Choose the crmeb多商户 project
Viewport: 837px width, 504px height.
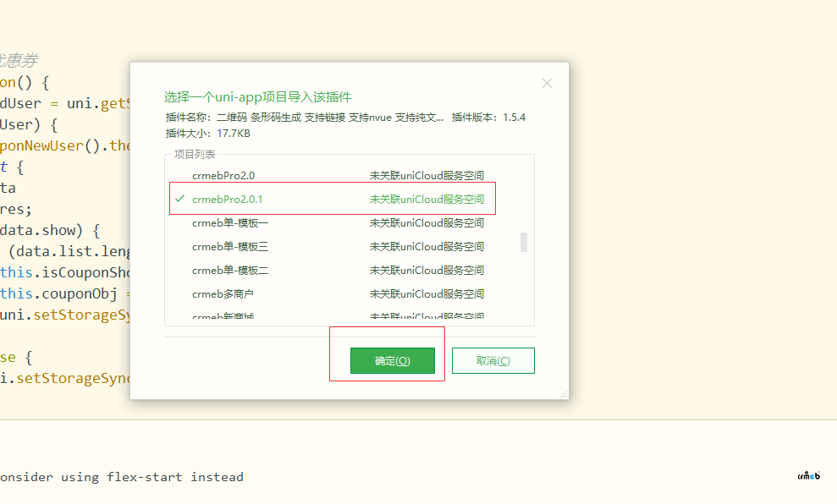(223, 294)
